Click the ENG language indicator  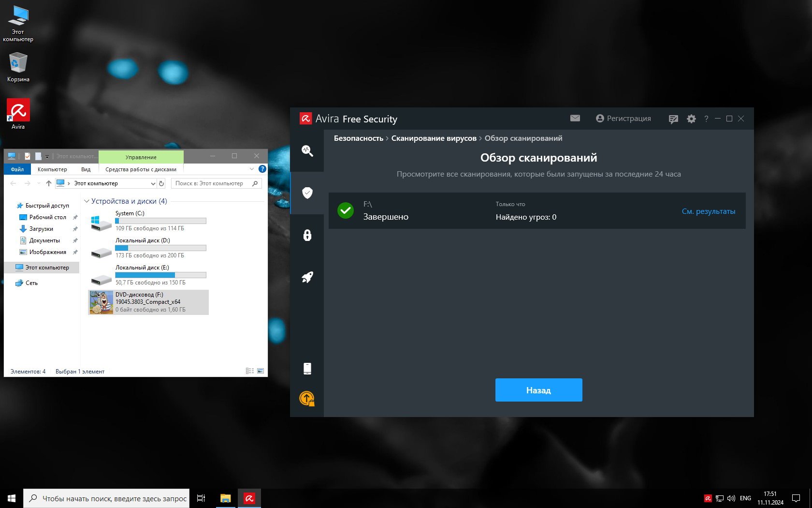[745, 498]
